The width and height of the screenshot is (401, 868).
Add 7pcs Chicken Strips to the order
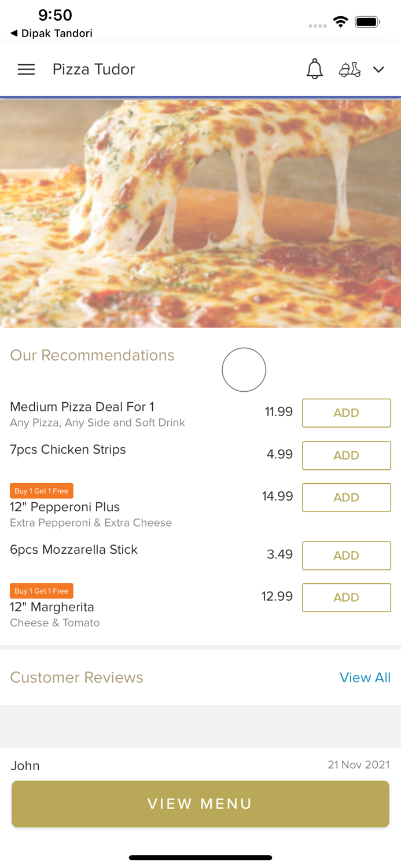(x=346, y=455)
